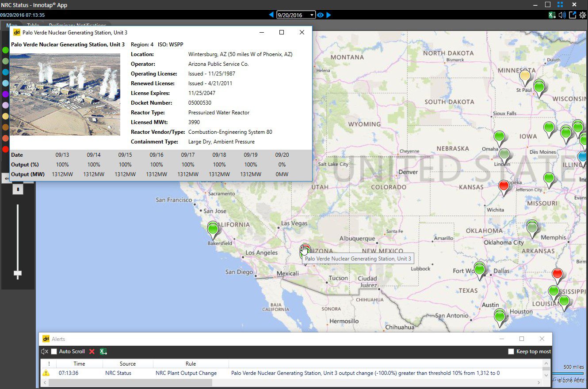Select the Palo Verde output change alert message
The width and height of the screenshot is (588, 389).
[x=365, y=373]
